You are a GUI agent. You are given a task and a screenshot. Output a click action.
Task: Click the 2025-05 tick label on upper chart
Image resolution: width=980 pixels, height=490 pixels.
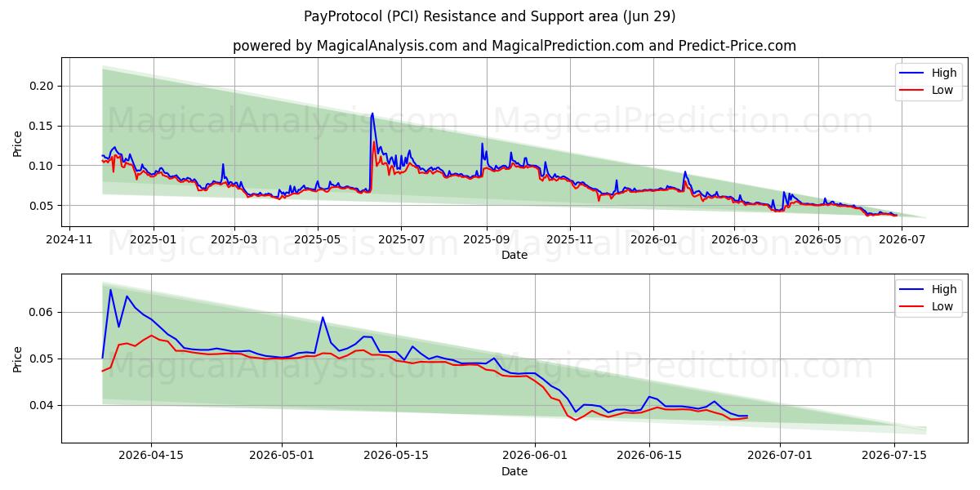click(318, 239)
